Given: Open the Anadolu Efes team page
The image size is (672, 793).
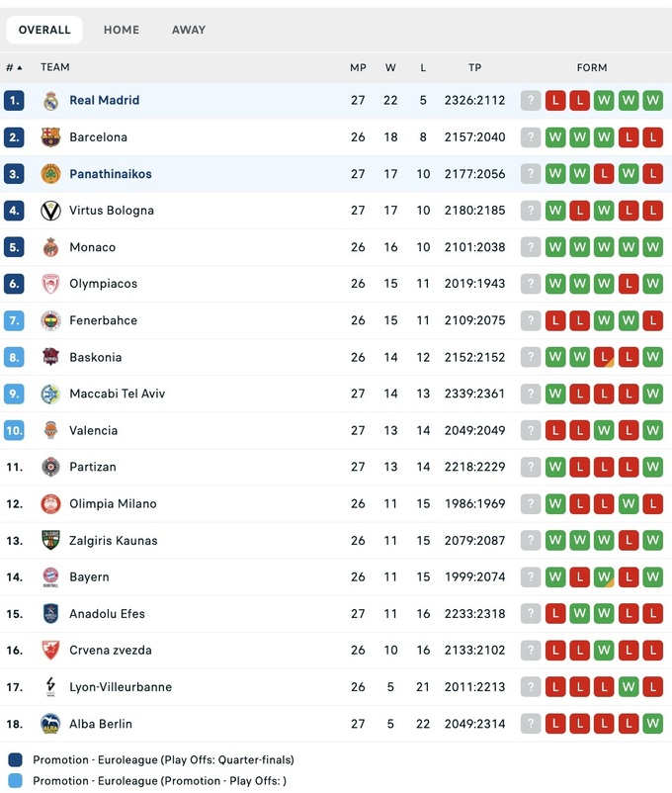Looking at the screenshot, I should [x=107, y=614].
